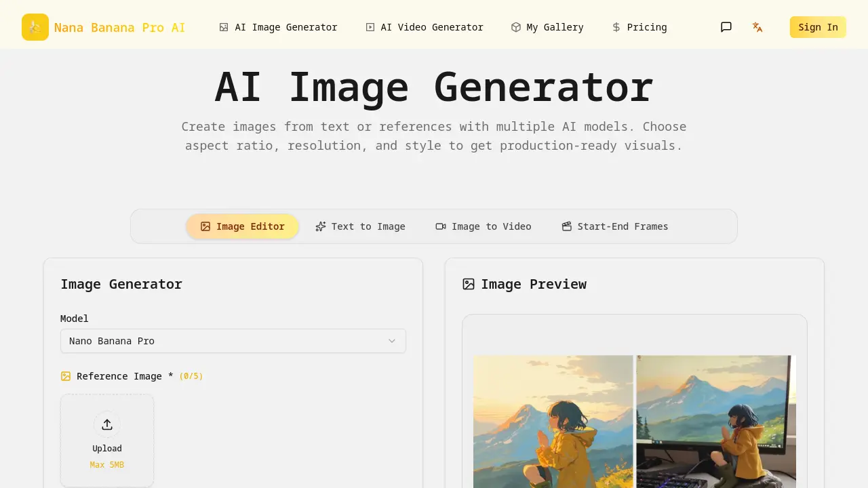This screenshot has width=868, height=488.
Task: Click the "(0/5)" reference counter text
Action: pyautogui.click(x=191, y=376)
